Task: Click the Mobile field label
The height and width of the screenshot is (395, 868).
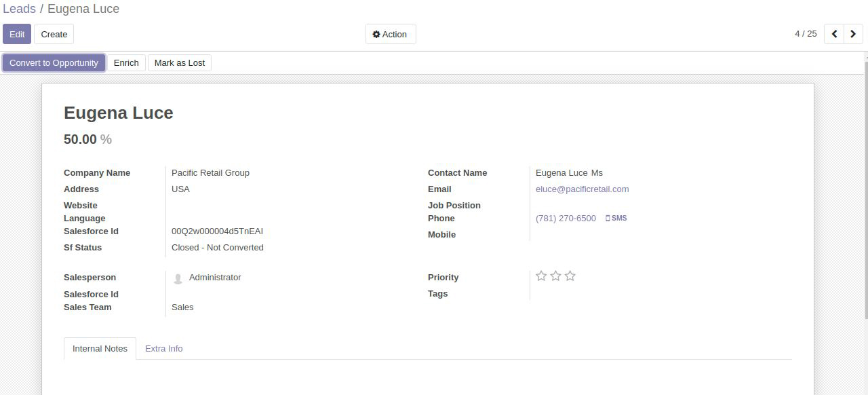Action: [441, 235]
